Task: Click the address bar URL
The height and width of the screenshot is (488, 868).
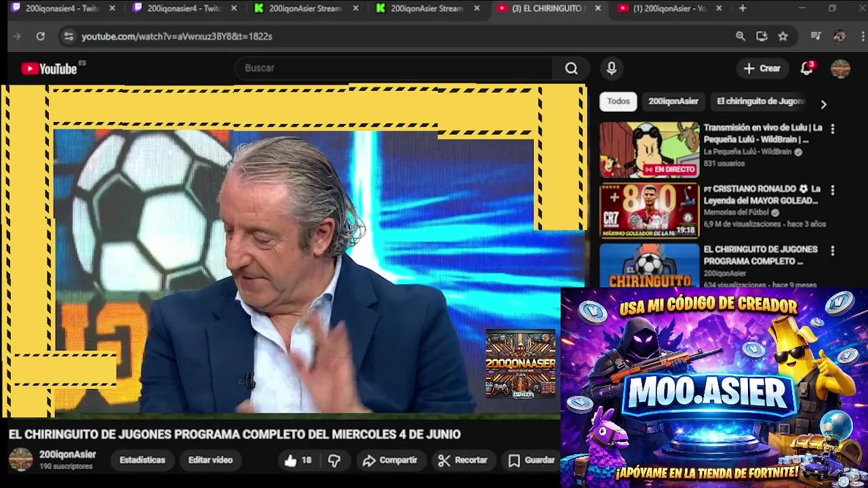Action: pos(176,37)
